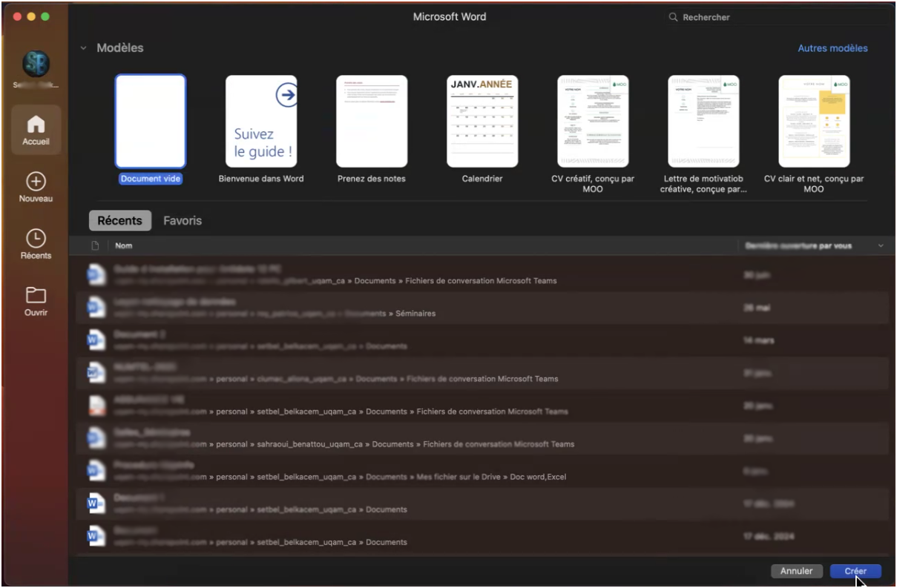
Task: Click in the Rechercher search field
Action: coord(779,17)
